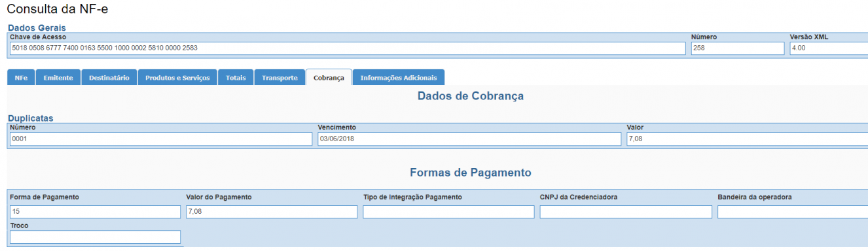Select the Cobrança tab
Image resolution: width=868 pixels, height=251 pixels.
click(329, 77)
